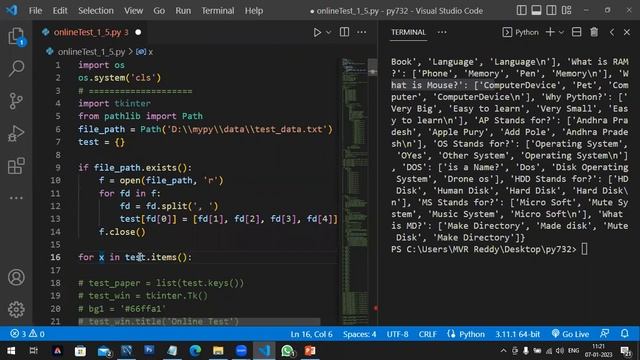
Task: Split the terminal
Action: [576, 32]
